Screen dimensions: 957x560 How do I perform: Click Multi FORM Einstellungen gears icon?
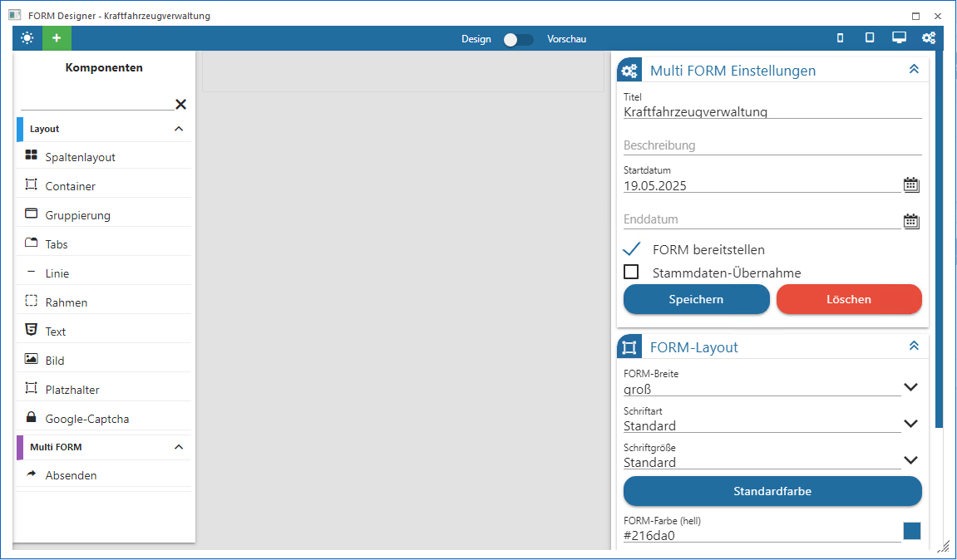[x=629, y=70]
